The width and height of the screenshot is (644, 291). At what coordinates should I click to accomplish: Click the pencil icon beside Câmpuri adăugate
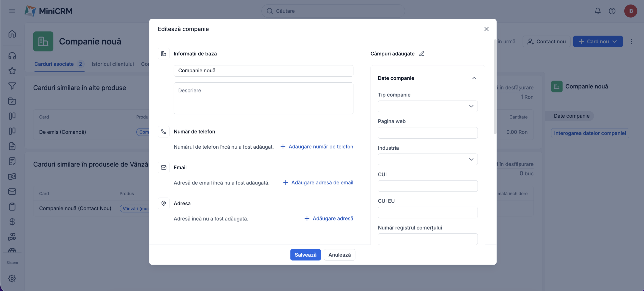(x=422, y=54)
